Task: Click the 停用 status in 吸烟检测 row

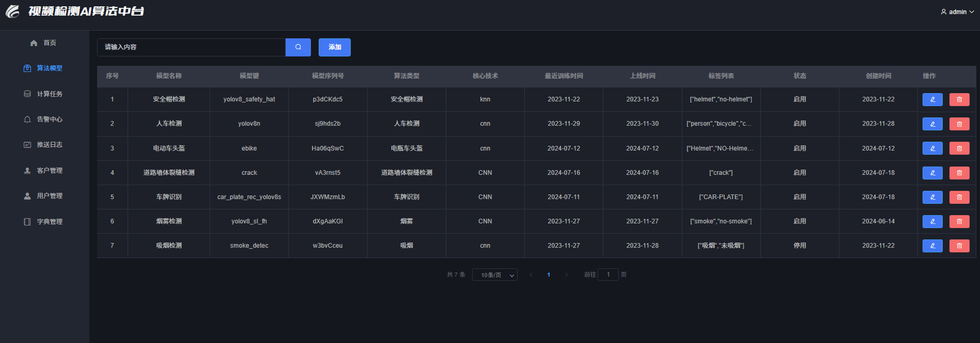Action: click(799, 246)
